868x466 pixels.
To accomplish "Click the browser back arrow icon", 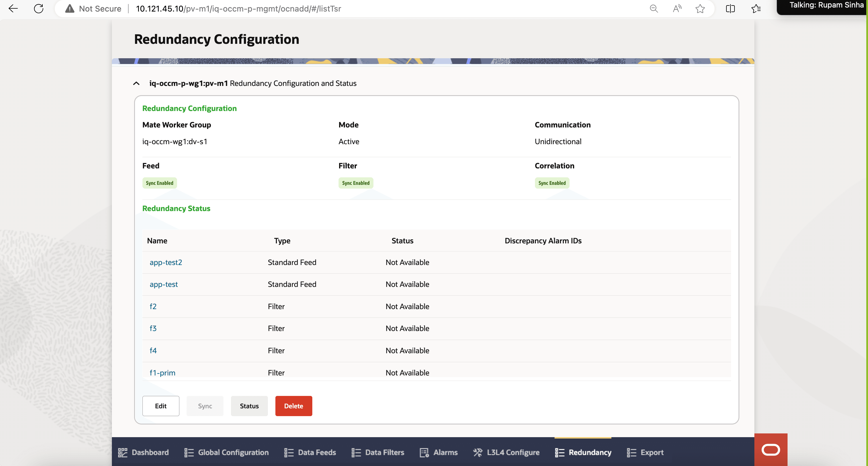I will click(x=13, y=8).
